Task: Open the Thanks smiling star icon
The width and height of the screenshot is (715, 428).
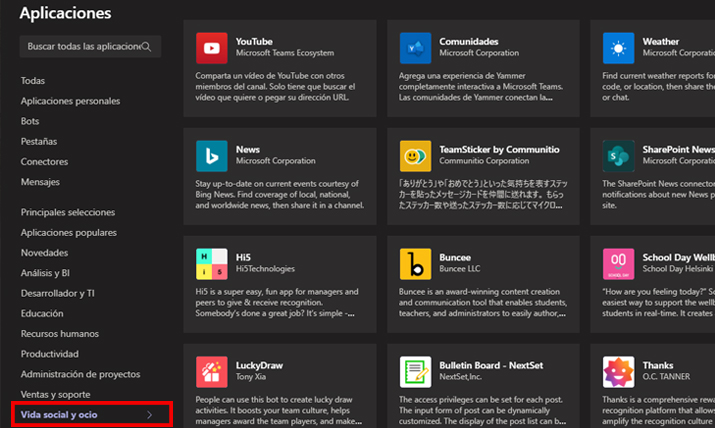Action: pyautogui.click(x=618, y=372)
